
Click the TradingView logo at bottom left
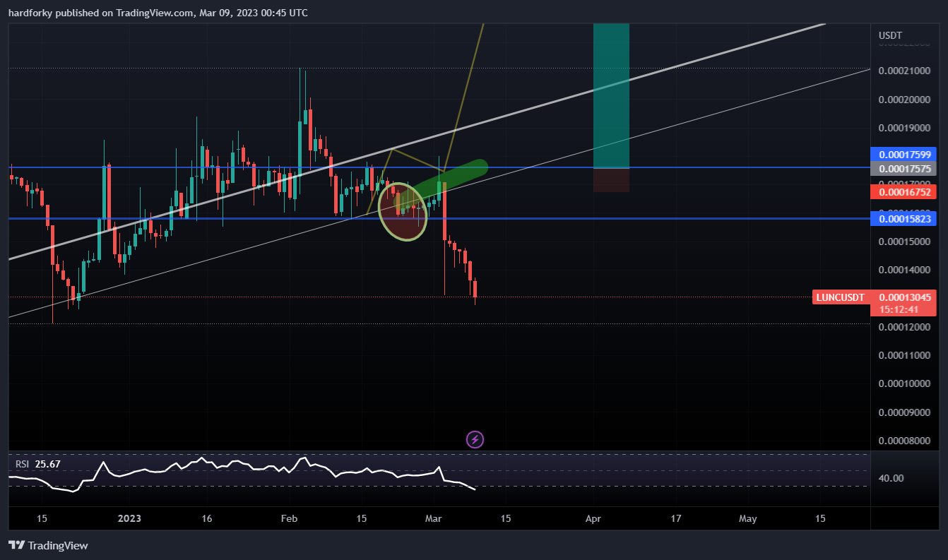(48, 545)
